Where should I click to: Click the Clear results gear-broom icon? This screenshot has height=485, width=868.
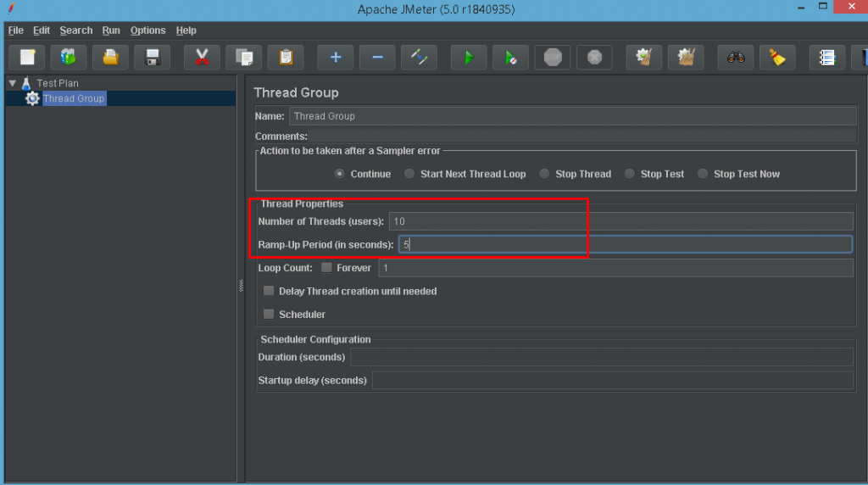[x=644, y=57]
